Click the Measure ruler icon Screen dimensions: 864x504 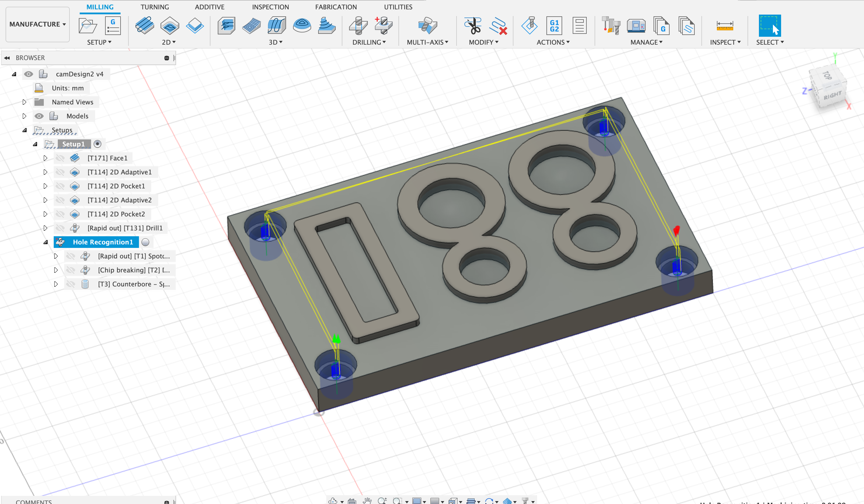click(724, 26)
